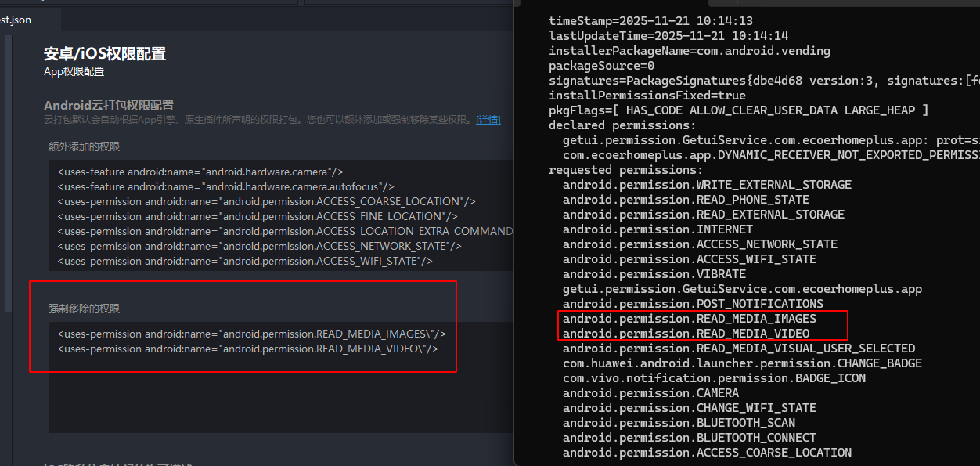This screenshot has width=980, height=466.
Task: Click the 强制移除的权限 label
Action: (x=84, y=309)
